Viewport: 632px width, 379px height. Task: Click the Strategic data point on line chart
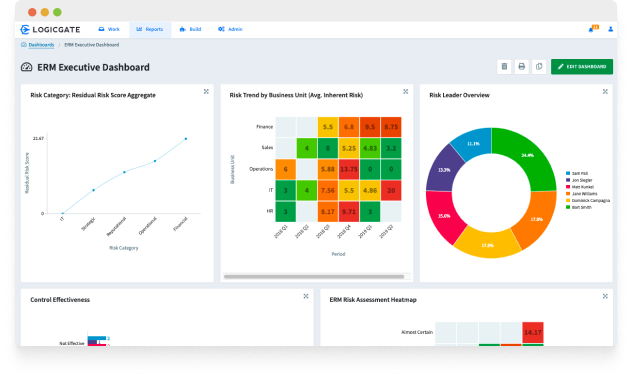coord(94,190)
